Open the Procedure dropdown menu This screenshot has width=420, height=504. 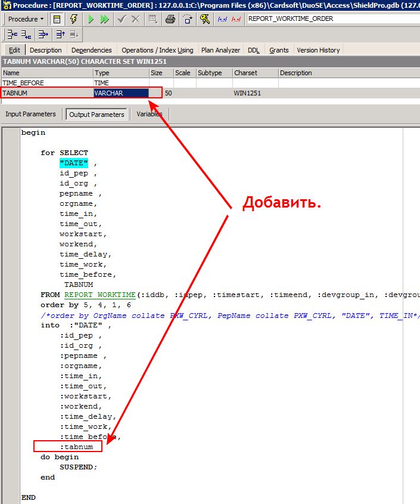pos(26,19)
